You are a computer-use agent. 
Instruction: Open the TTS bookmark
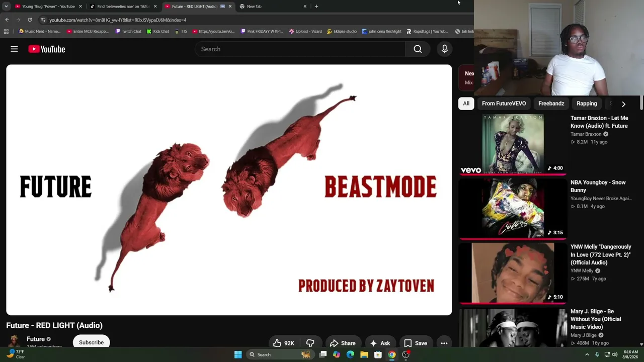(x=181, y=31)
